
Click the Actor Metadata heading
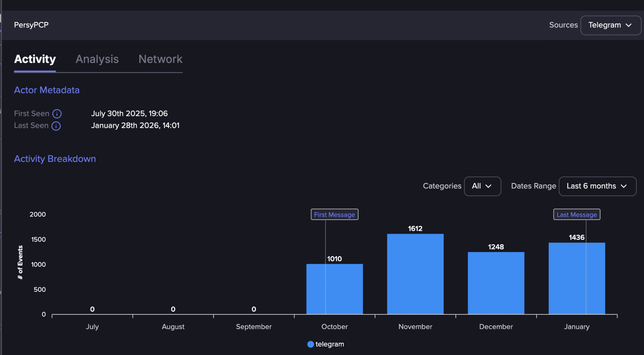(x=47, y=90)
